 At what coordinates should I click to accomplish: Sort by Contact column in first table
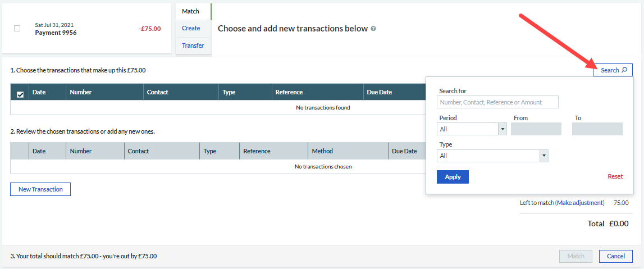click(157, 92)
